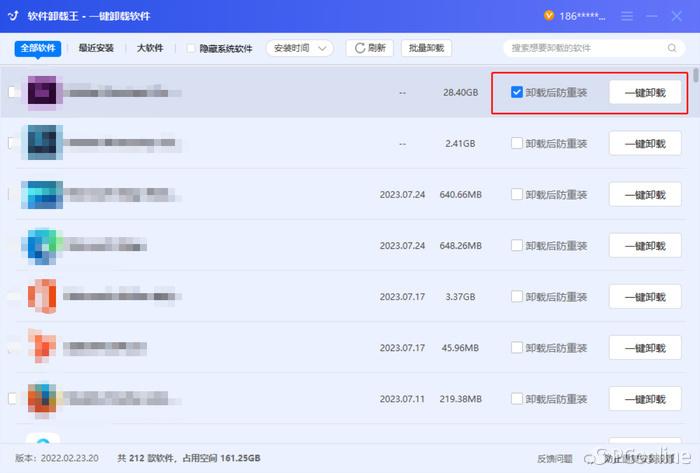Screen dimensions: 700x473
Task: Enable 卸载后防重装 for 640.66MB software
Action: click(517, 194)
